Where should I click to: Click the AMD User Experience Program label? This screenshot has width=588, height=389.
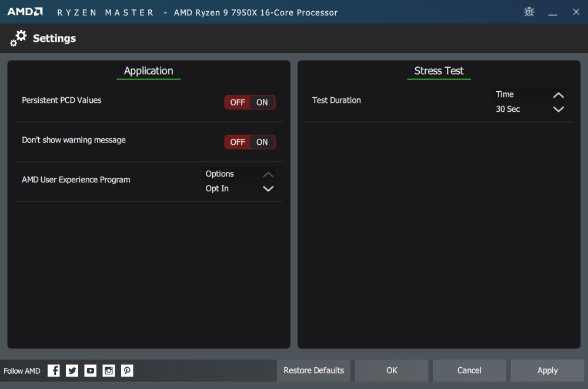click(x=76, y=180)
